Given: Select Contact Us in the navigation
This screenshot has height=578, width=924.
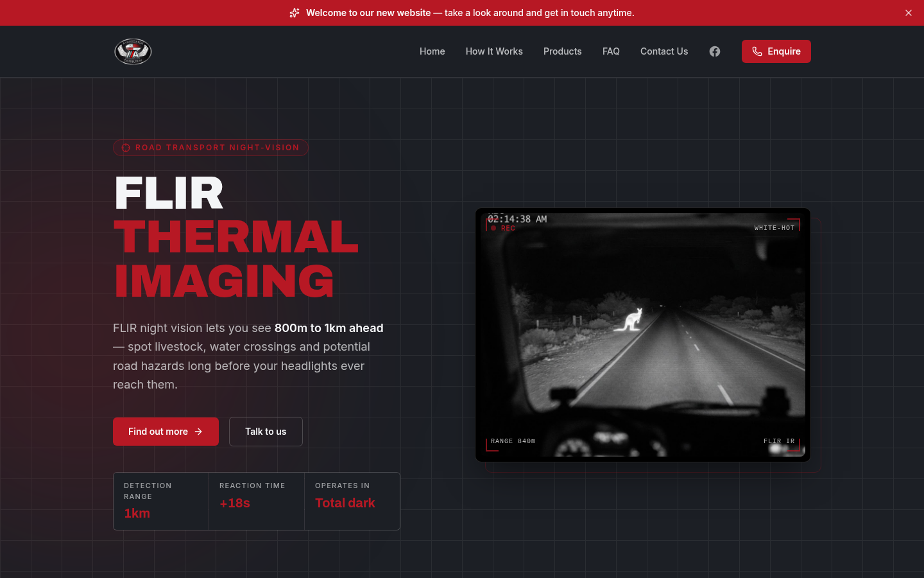Looking at the screenshot, I should [x=664, y=51].
